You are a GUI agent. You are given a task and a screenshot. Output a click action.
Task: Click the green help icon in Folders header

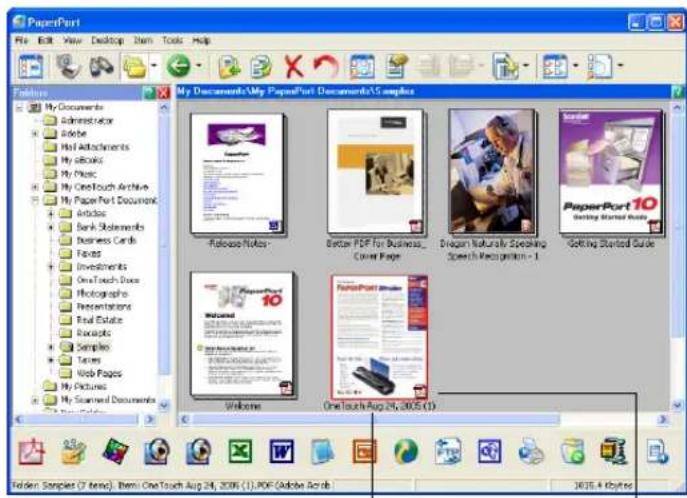(149, 92)
